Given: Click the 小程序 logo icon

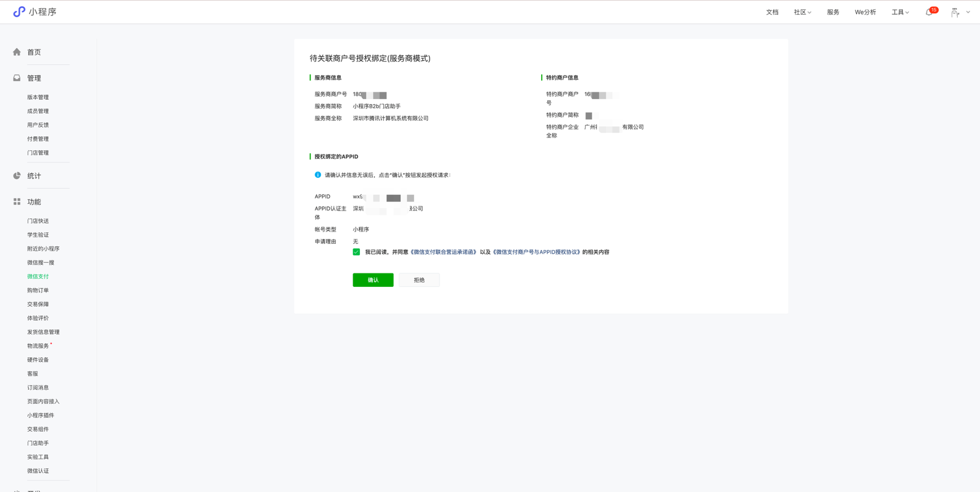Looking at the screenshot, I should (19, 12).
